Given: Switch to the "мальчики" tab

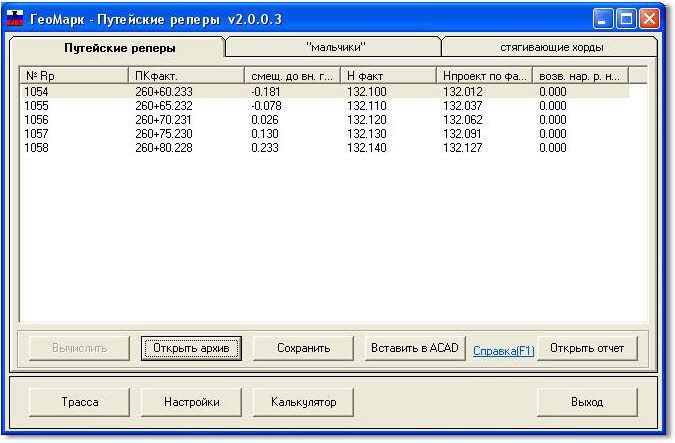Looking at the screenshot, I should [x=334, y=47].
